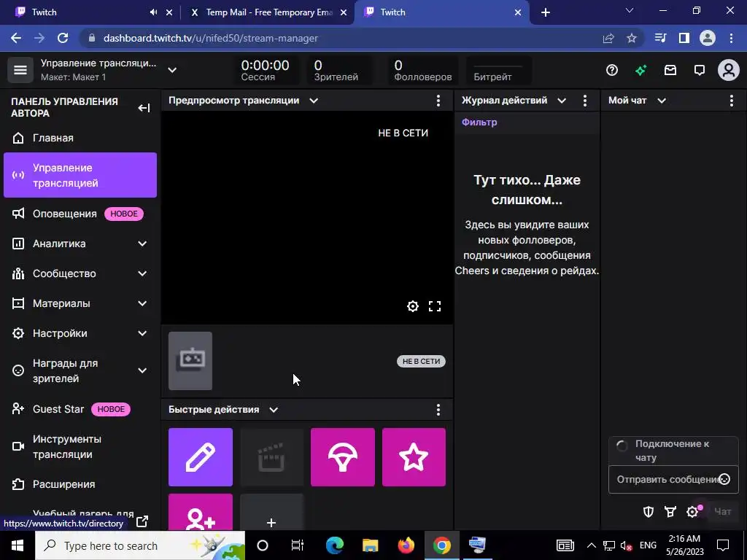Screen dimensions: 747x560
Task: Open Инструменты трансляции page
Action: pyautogui.click(x=80, y=447)
